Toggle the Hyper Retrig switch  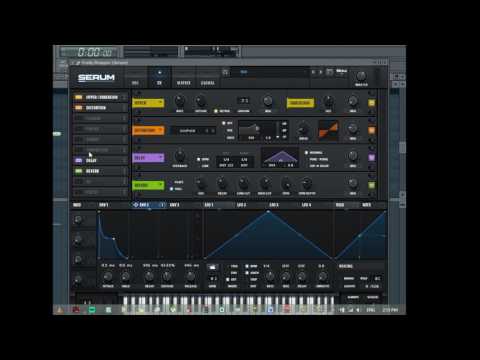[216, 111]
